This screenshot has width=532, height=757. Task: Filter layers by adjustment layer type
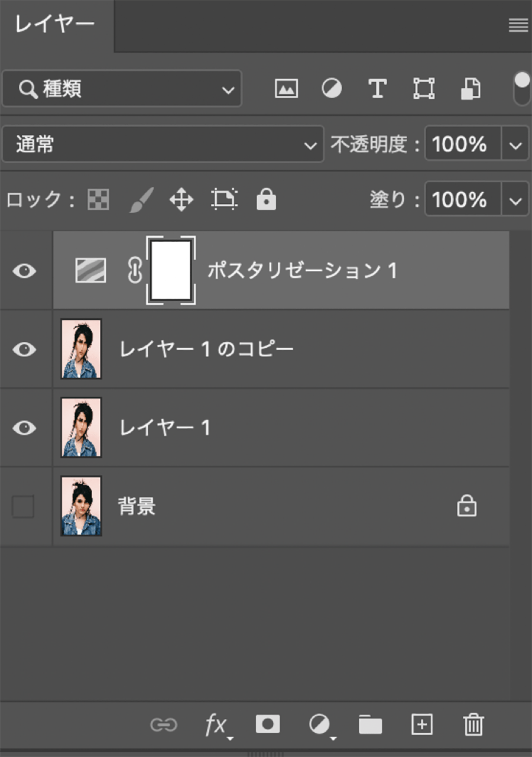332,89
